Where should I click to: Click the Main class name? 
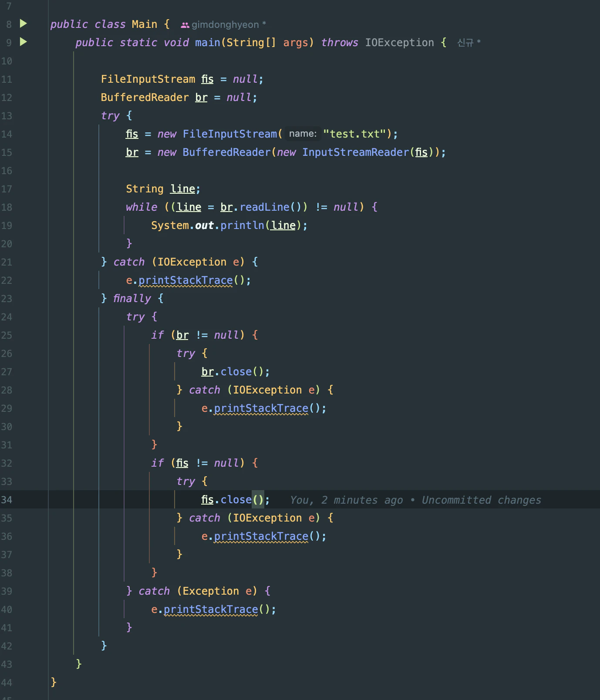click(x=145, y=24)
